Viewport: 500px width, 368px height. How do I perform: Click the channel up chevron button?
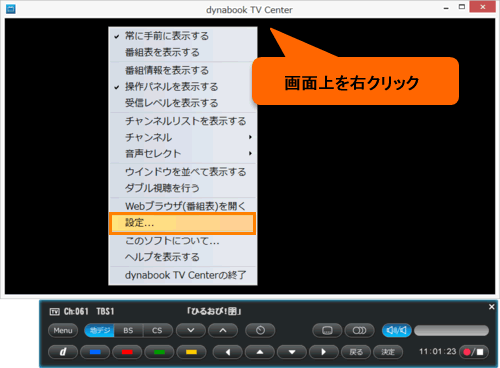pyautogui.click(x=223, y=330)
